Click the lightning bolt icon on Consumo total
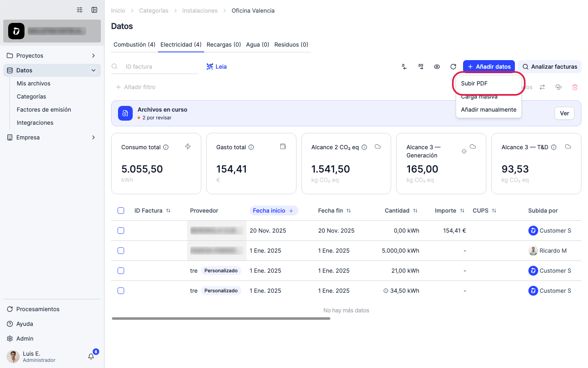This screenshot has width=588, height=368. (x=188, y=146)
